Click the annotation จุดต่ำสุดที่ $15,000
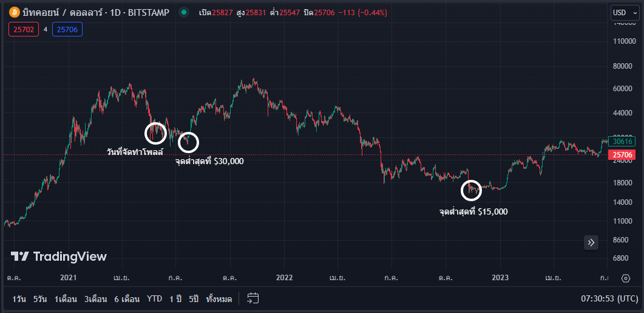Screen dimensions: 644x313 pyautogui.click(x=473, y=212)
